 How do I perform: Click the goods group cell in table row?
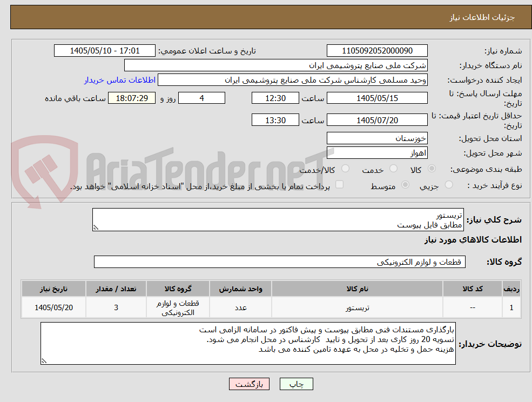178,307
